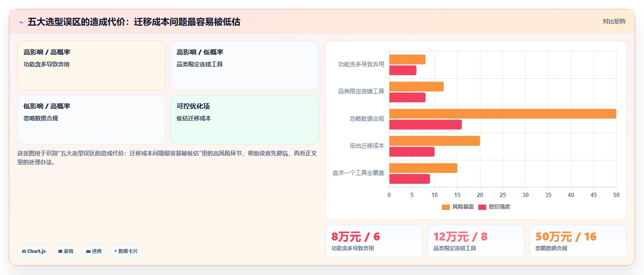Viewport: 644px width, 275px height.
Task: Click the 进度 tag chip
Action: [x=94, y=251]
